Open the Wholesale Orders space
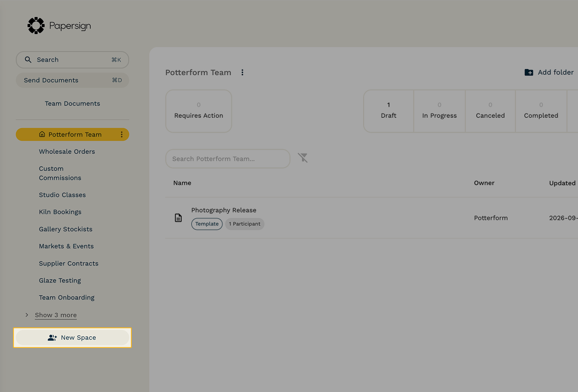Screen dimensions: 578x392 [67, 151]
